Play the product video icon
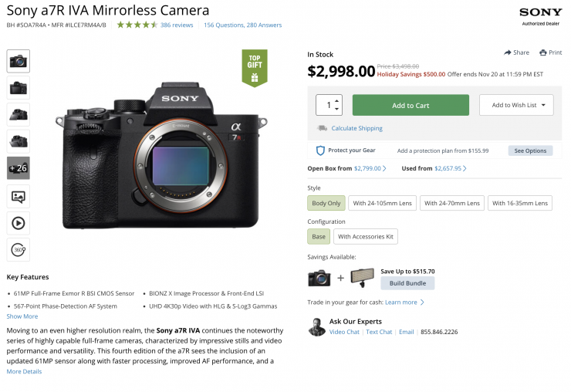This screenshot has width=571, height=392. click(x=19, y=223)
